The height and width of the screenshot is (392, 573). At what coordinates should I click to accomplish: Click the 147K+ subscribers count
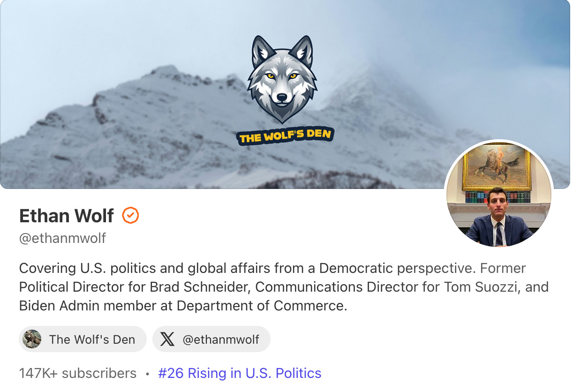78,373
